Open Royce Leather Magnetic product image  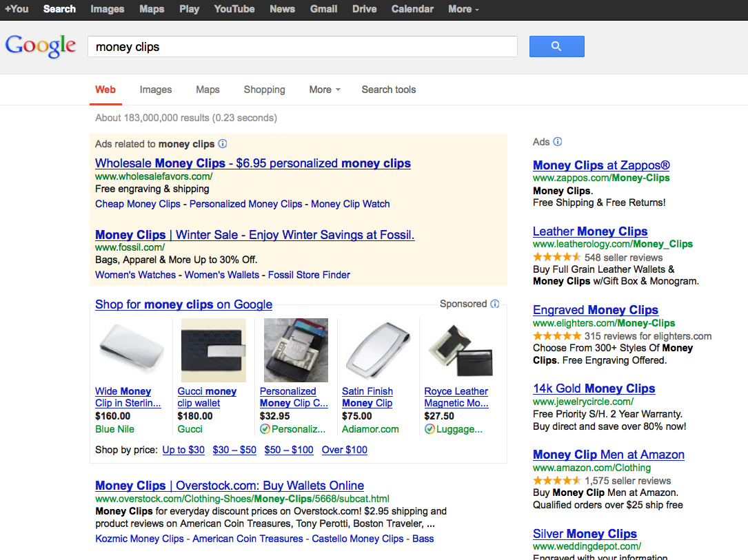[x=461, y=351]
